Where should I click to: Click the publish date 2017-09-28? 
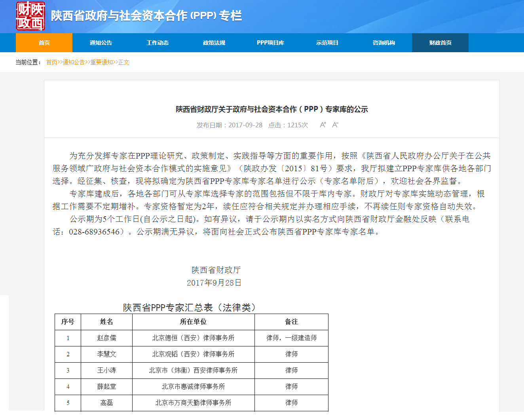coord(245,125)
